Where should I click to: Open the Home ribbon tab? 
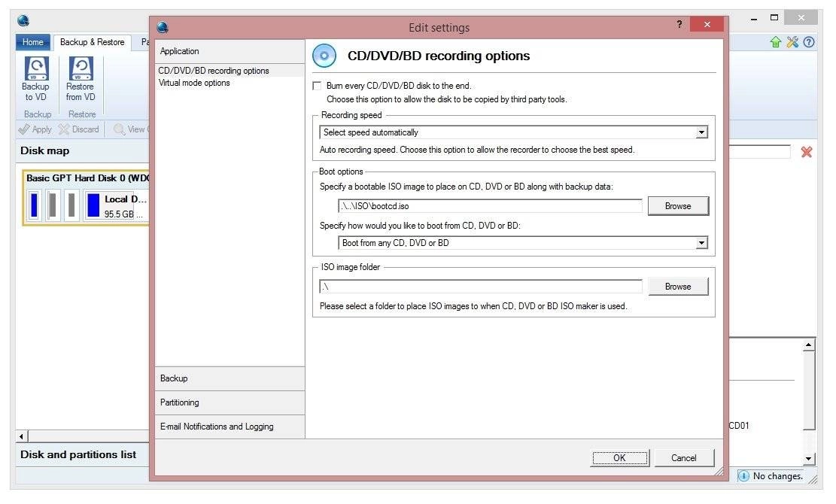[x=33, y=42]
